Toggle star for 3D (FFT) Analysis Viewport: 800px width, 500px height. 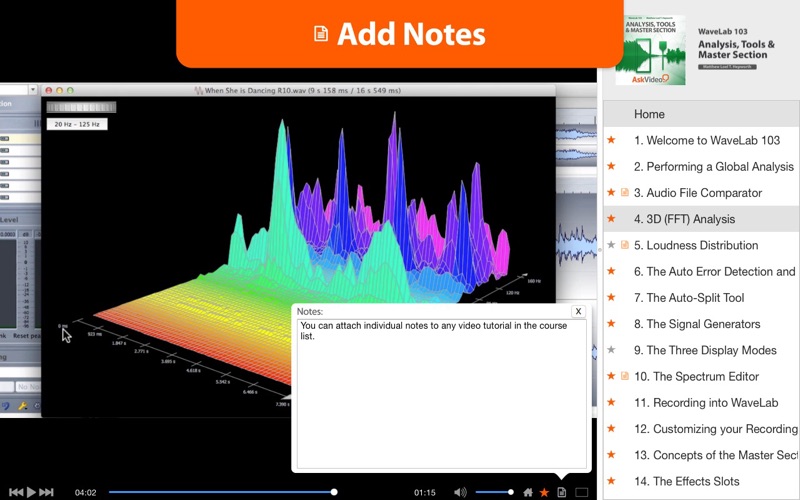[611, 218]
